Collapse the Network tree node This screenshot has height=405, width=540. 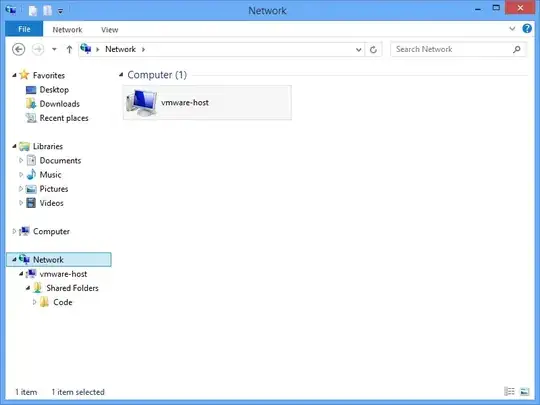coord(14,259)
